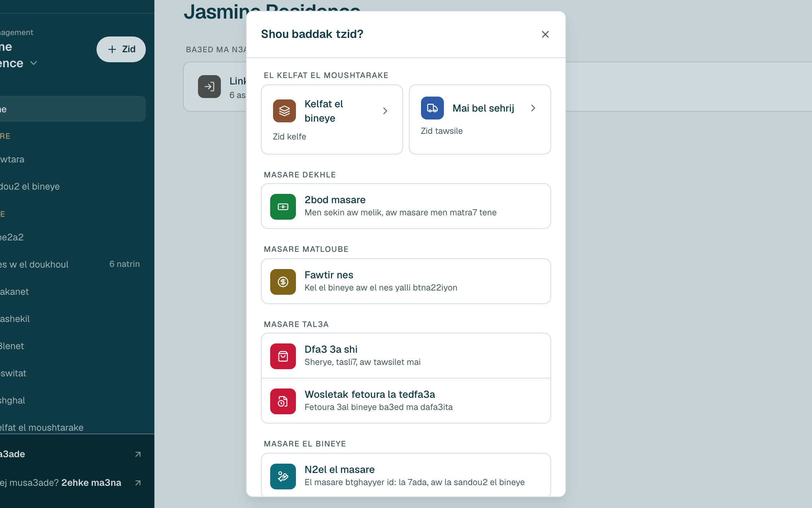Click the blue truck icon for Mai bel sehrij
Screen dimensions: 812x508
[432, 108]
